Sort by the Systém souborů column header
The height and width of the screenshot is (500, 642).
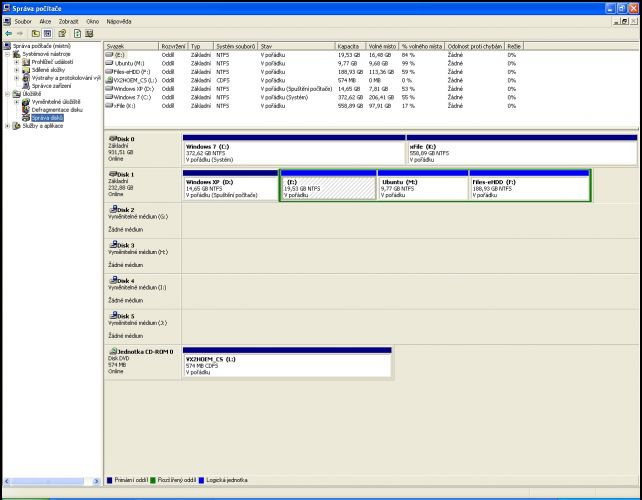point(236,46)
